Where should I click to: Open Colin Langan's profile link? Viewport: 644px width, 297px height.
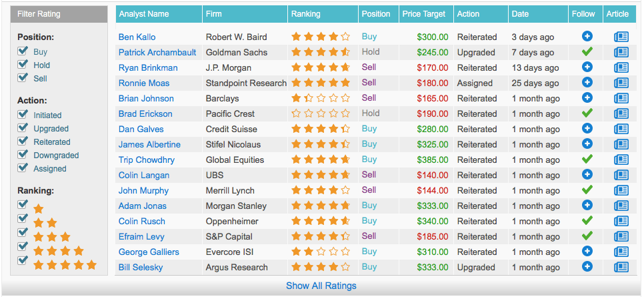(144, 176)
